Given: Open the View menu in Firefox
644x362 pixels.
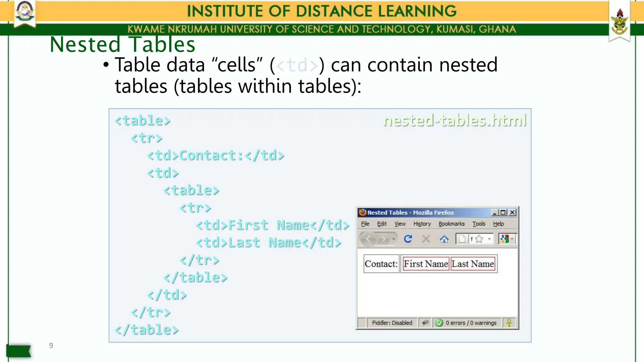Looking at the screenshot, I should [x=400, y=224].
